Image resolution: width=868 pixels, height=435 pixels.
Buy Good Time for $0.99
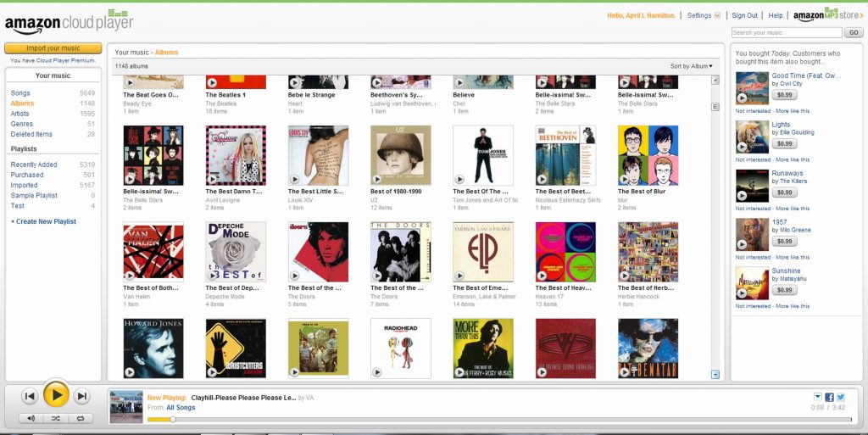(x=784, y=95)
